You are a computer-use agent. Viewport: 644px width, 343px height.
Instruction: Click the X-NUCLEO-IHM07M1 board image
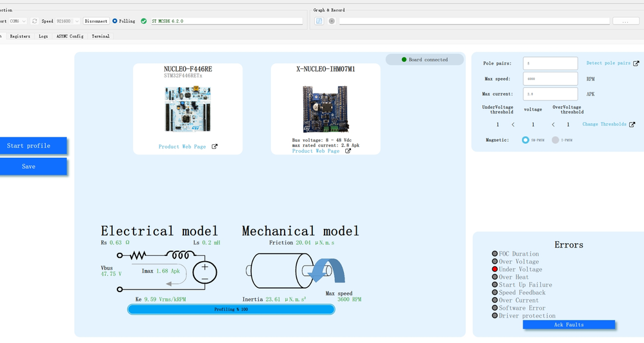pyautogui.click(x=326, y=109)
